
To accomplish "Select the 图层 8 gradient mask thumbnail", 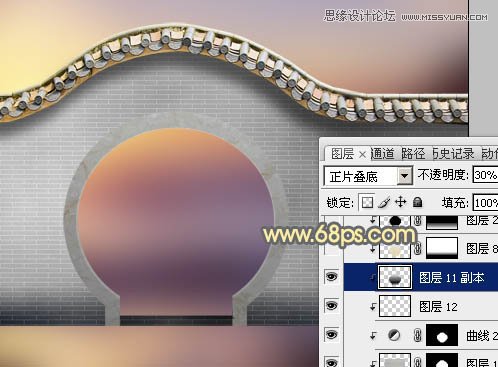I will pos(442,248).
